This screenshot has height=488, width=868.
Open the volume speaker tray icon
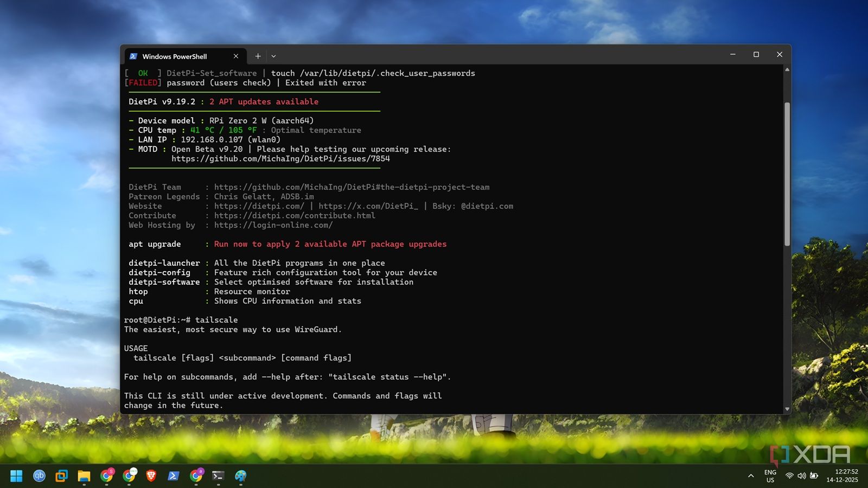[x=801, y=476]
